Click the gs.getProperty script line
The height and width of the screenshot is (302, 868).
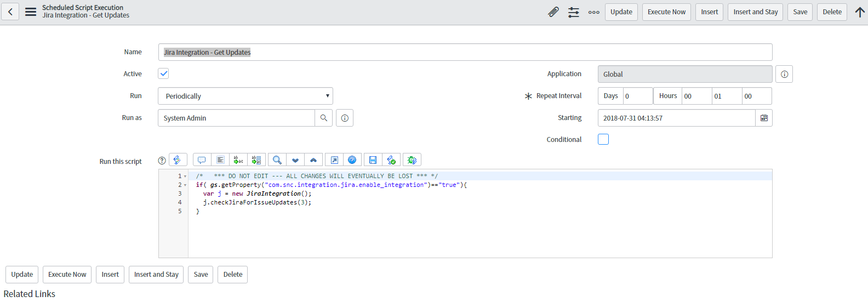pyautogui.click(x=332, y=185)
